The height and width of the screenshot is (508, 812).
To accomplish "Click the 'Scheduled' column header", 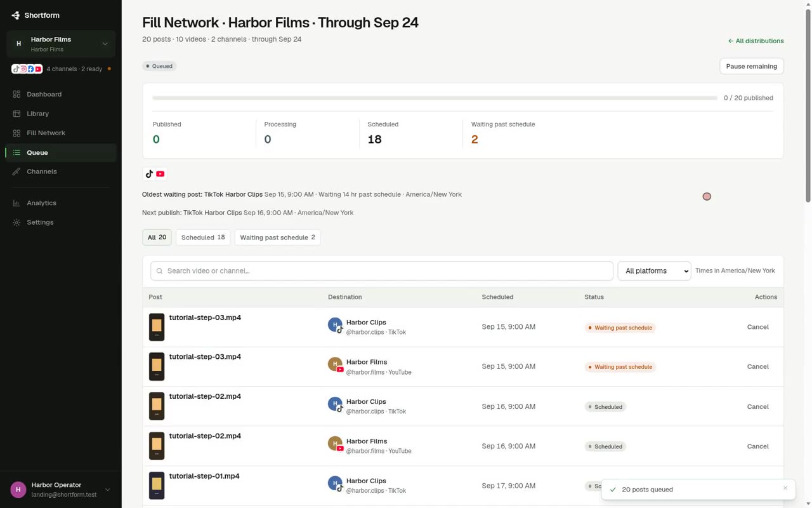I will [x=497, y=297].
